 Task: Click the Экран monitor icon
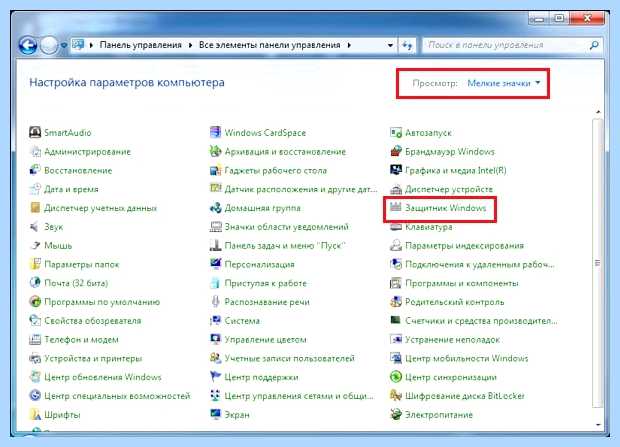(215, 414)
